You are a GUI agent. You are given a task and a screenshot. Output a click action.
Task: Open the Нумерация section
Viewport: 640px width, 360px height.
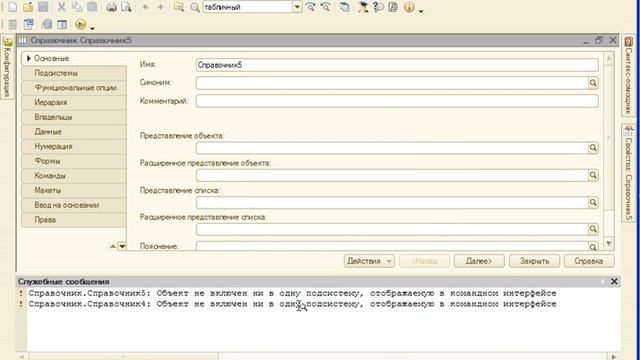coord(74,147)
